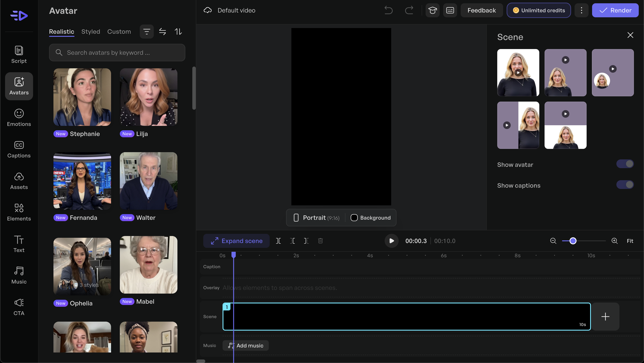Switch to the Custom avatars tab
This screenshot has width=644, height=363.
(119, 32)
